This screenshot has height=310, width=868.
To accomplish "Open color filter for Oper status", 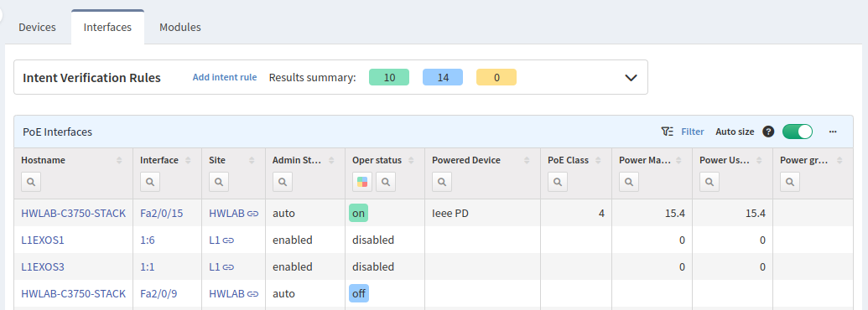I will pyautogui.click(x=362, y=181).
